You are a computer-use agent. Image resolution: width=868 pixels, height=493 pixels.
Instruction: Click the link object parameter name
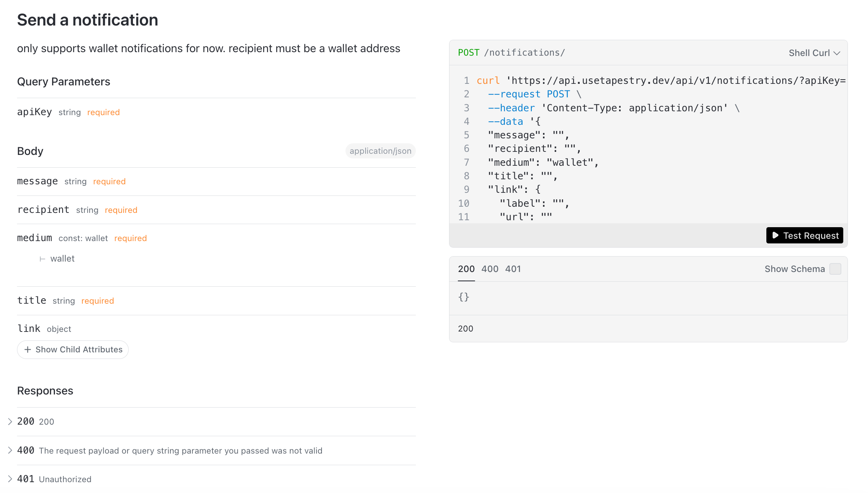(29, 328)
